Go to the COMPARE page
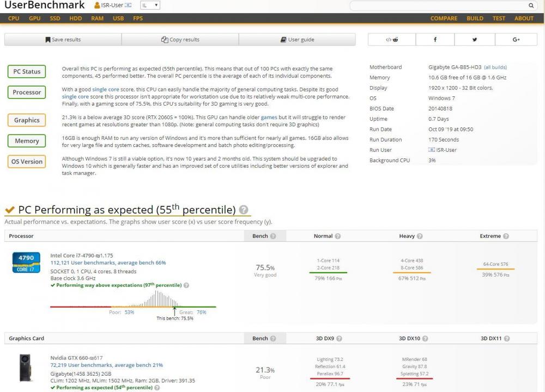The width and height of the screenshot is (545, 392). click(x=444, y=19)
